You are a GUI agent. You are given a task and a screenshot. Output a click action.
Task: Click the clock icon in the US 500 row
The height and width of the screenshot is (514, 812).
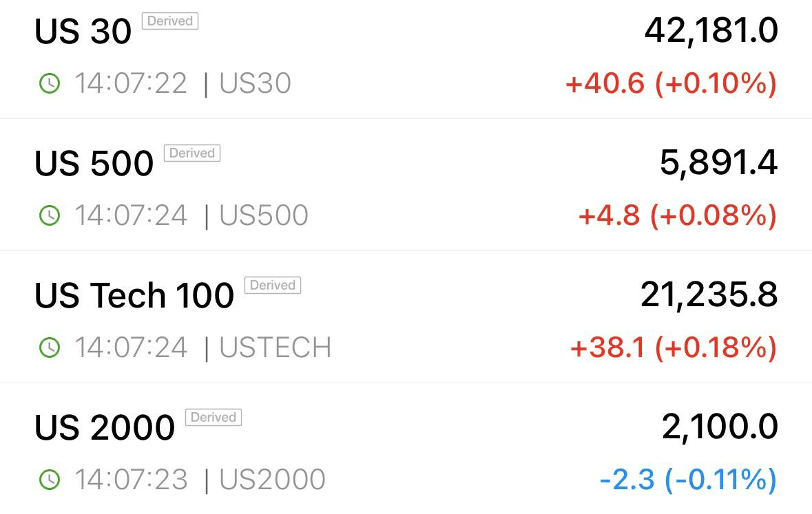point(50,215)
